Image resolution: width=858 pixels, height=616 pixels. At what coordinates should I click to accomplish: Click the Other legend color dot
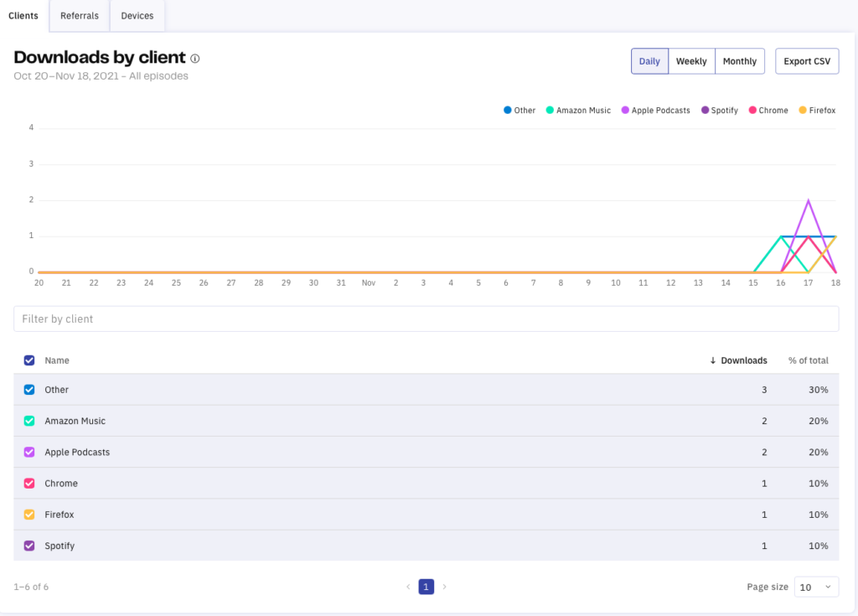click(506, 110)
